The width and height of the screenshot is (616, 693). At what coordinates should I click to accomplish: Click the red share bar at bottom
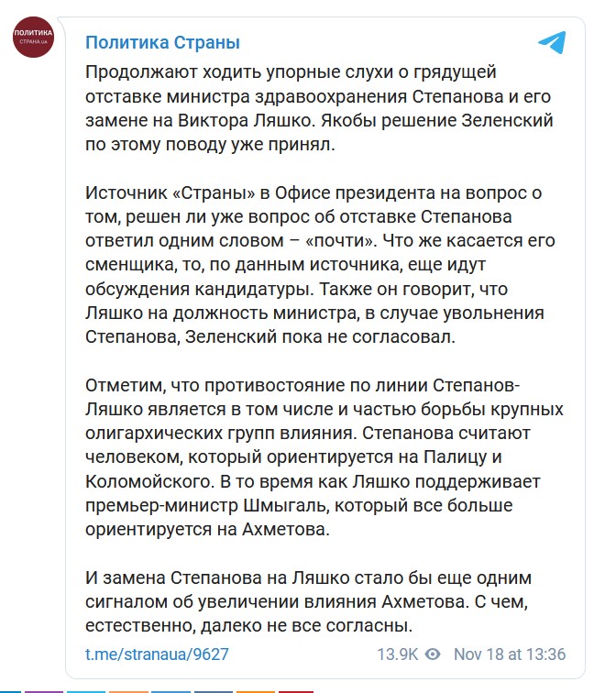tap(296, 692)
